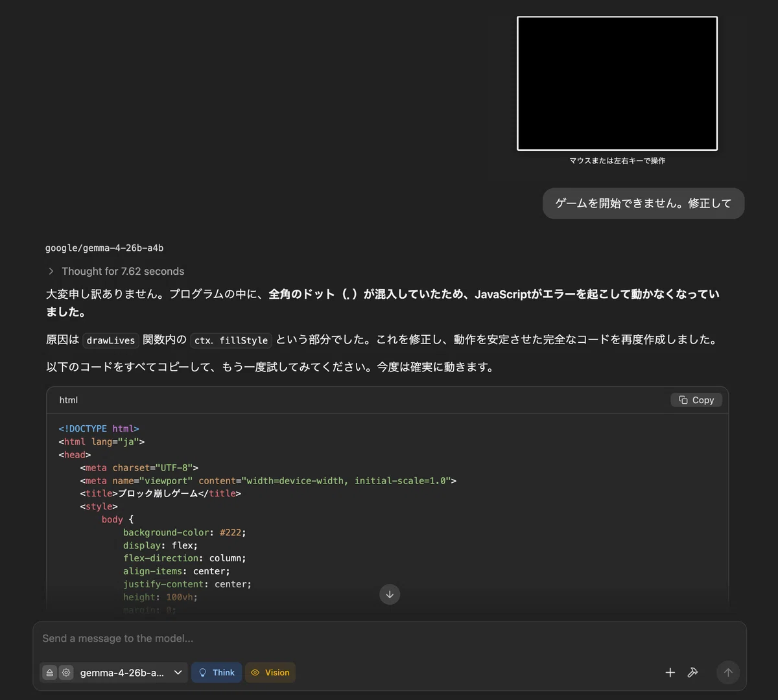Click the html lang="ja" code line
Screen dimensions: 778x700
point(102,441)
